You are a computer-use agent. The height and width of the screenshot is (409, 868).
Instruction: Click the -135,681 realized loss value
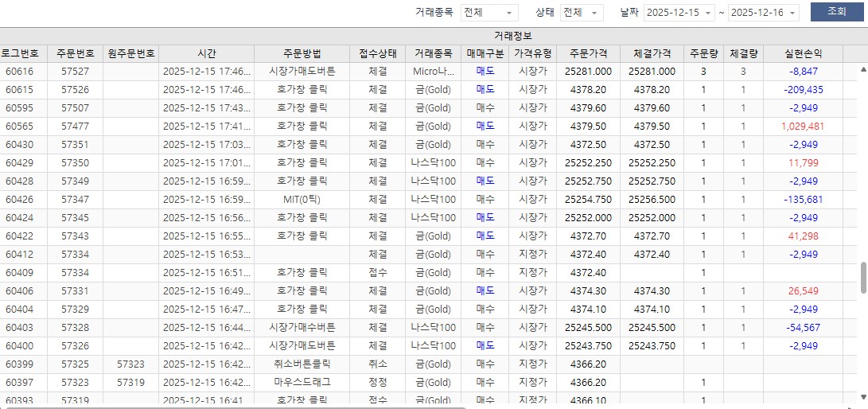click(x=804, y=199)
